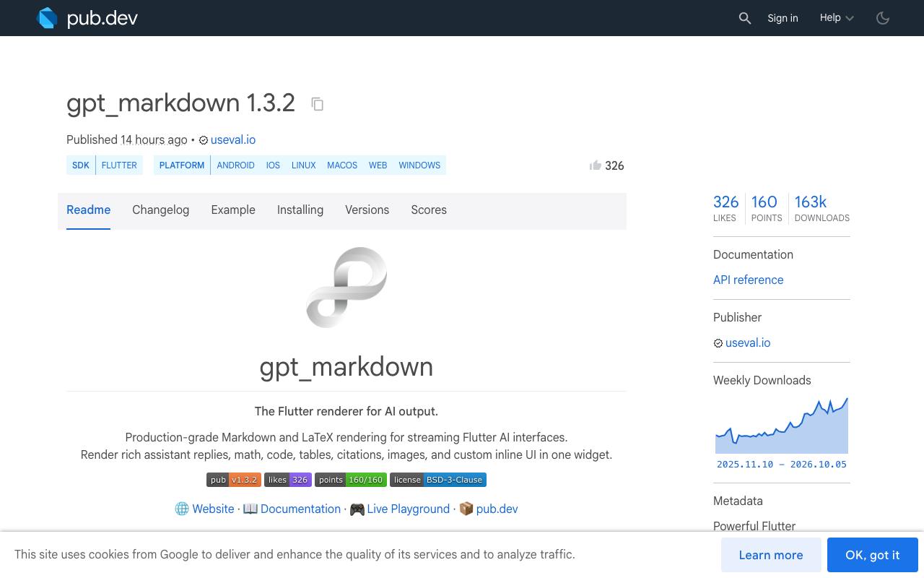924x578 pixels.
Task: Select the SDK tag
Action: point(81,165)
